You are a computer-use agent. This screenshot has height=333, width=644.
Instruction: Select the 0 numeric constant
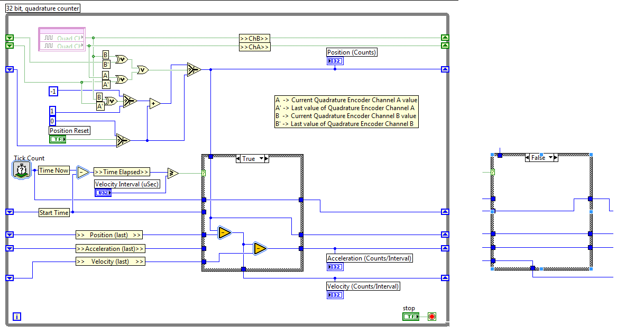(x=52, y=121)
